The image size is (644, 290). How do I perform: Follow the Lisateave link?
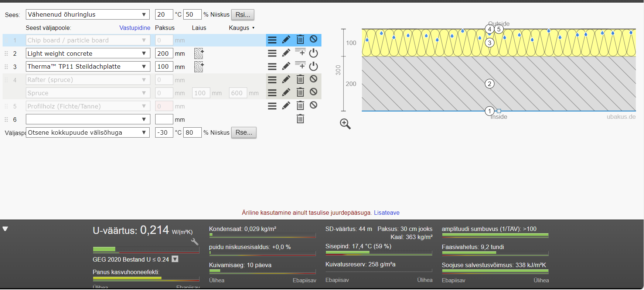tap(386, 213)
